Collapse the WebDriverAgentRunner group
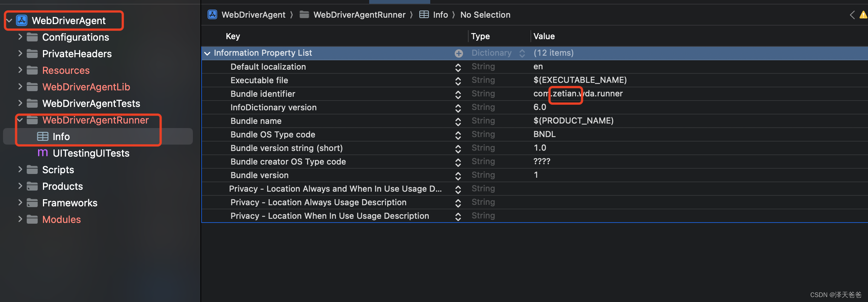This screenshot has width=868, height=302. [x=20, y=120]
